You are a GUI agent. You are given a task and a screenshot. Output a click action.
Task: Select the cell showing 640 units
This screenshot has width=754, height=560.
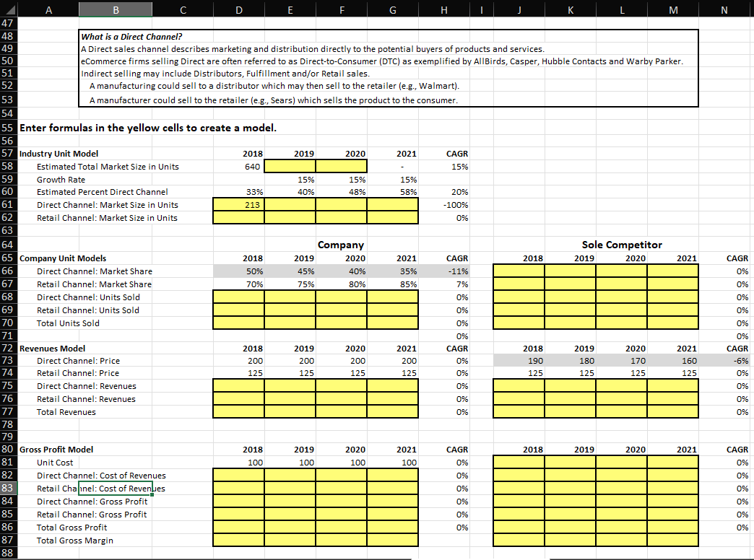coord(238,166)
